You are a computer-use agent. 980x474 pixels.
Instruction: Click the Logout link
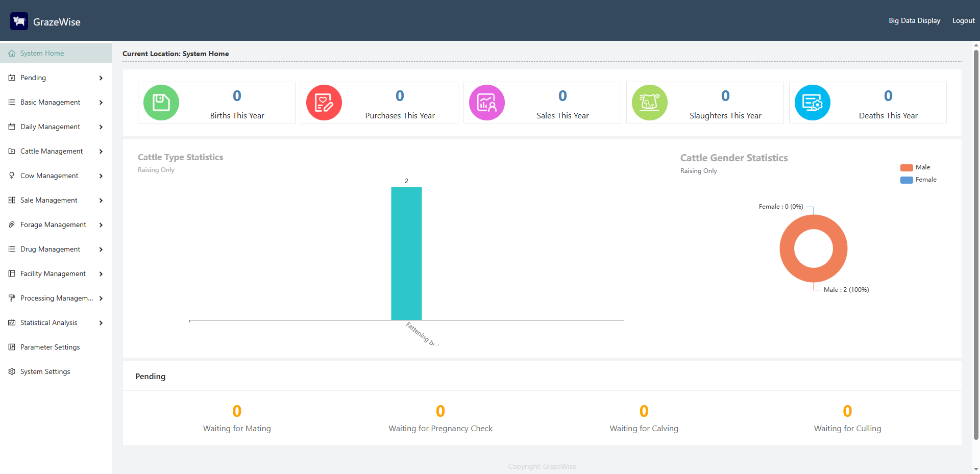963,20
